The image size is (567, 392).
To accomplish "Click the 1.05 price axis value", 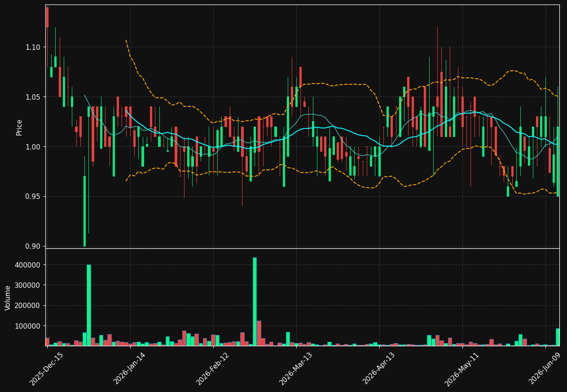I will (x=33, y=97).
